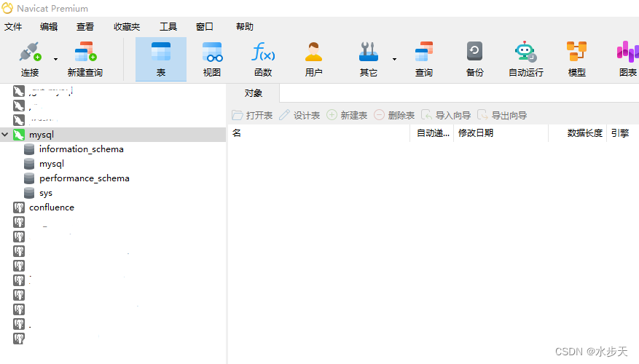Click the Function (函数) f(x) icon

click(263, 52)
